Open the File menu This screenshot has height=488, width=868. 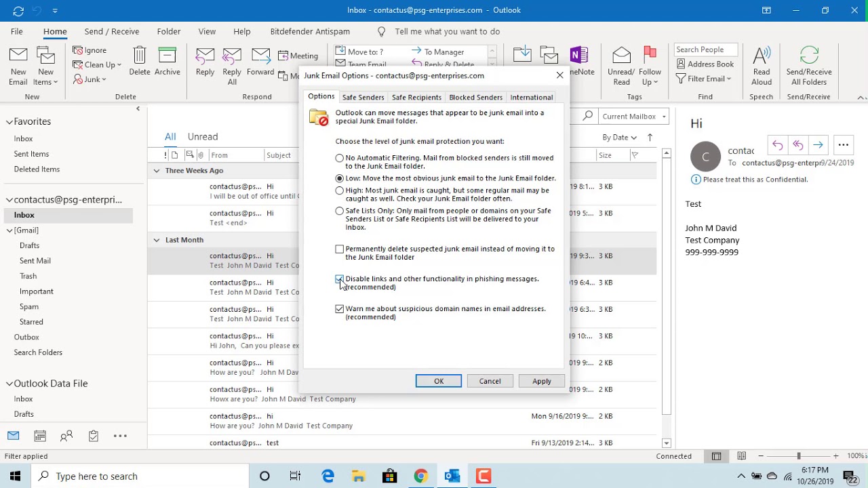click(17, 31)
